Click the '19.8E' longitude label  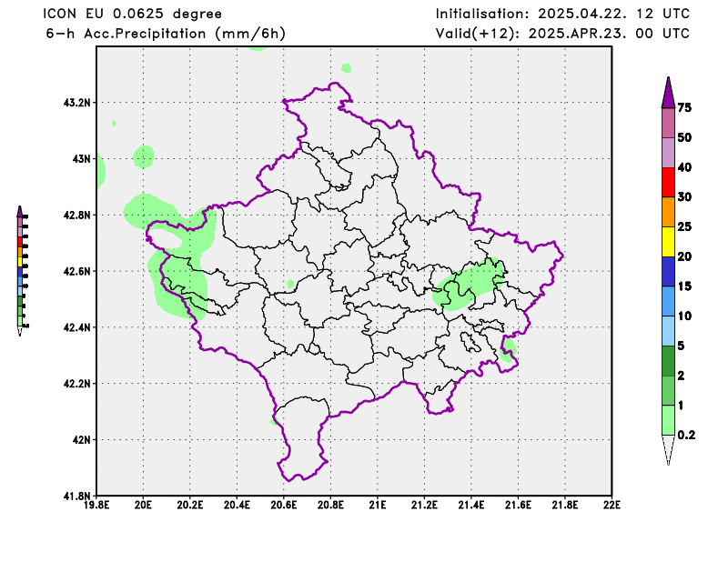96,506
